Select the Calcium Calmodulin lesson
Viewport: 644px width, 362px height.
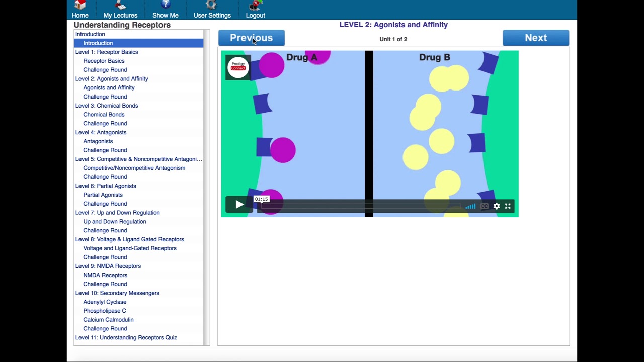(x=108, y=320)
